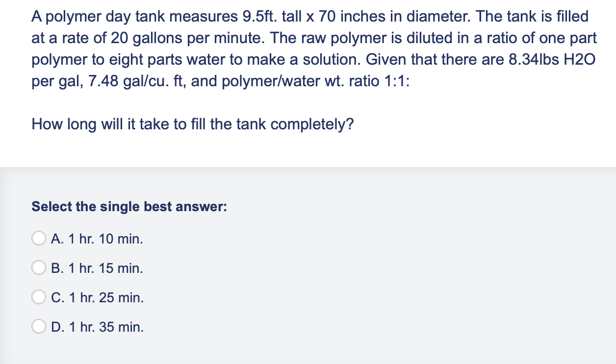Select answer option B radio button
The image size is (616, 364).
[x=39, y=268]
